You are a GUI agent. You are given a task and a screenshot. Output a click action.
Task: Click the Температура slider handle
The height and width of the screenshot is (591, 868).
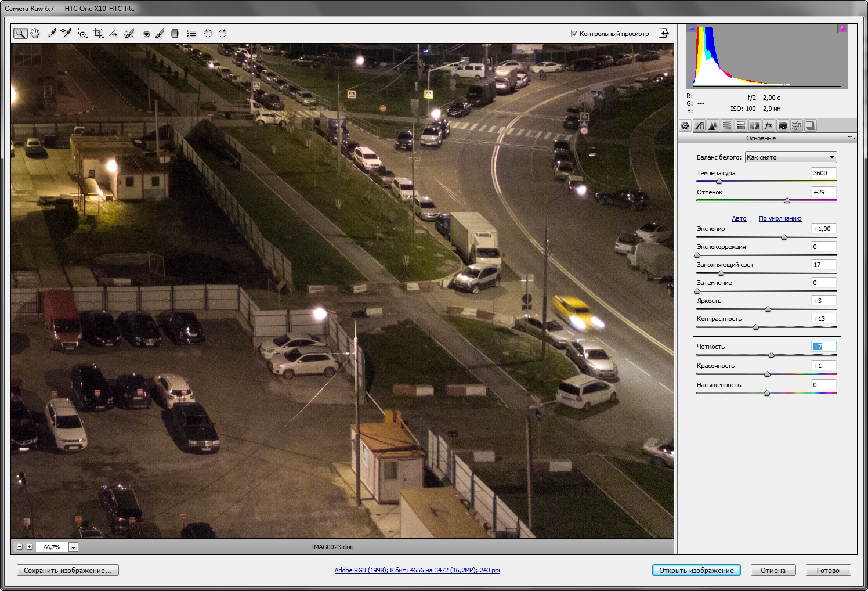point(719,182)
